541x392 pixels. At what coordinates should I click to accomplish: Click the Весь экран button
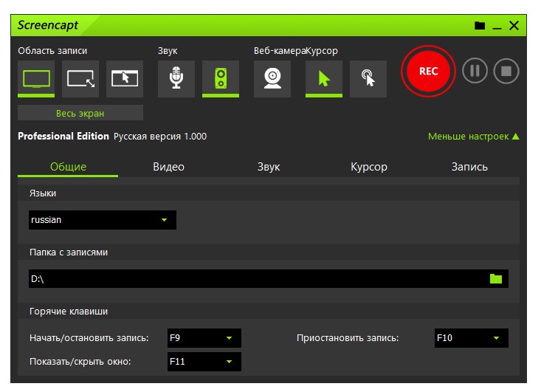[x=80, y=113]
